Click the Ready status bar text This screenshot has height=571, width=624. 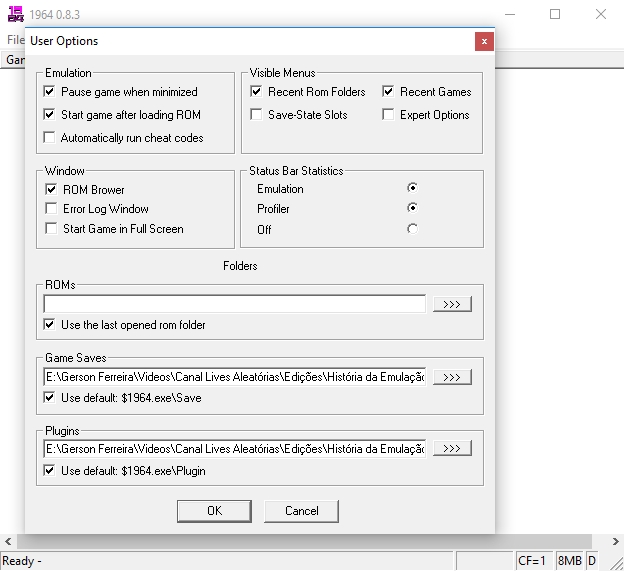pyautogui.click(x=22, y=561)
